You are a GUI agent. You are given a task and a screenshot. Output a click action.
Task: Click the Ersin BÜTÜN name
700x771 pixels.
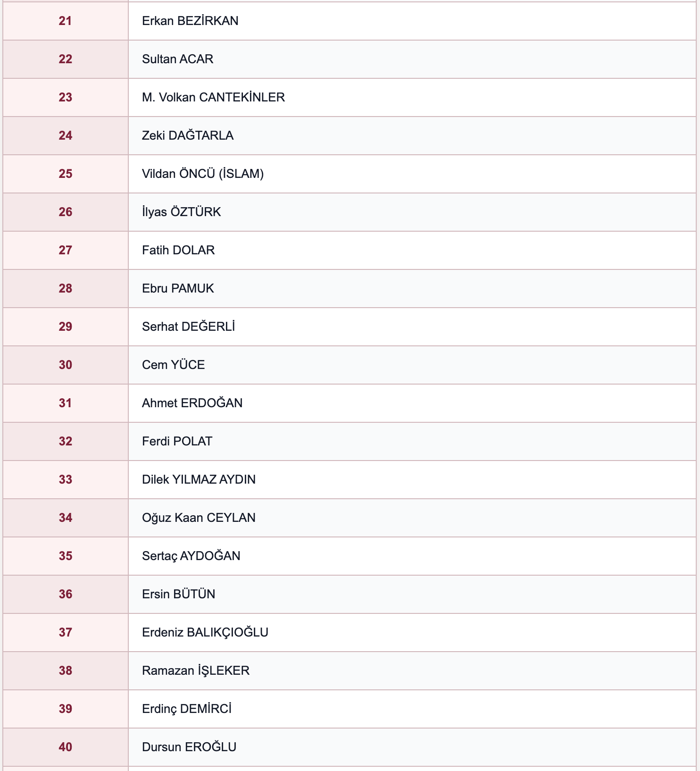coord(178,594)
